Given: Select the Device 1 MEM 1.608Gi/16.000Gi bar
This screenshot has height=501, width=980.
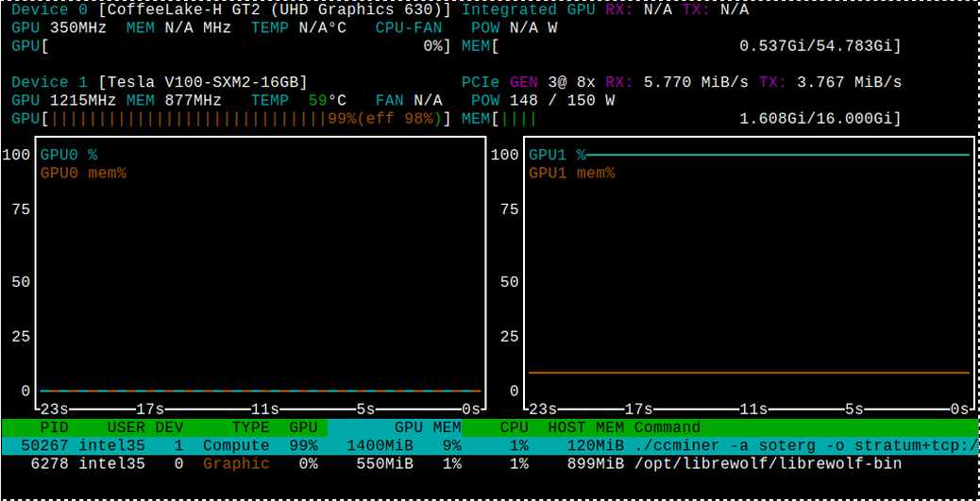Looking at the screenshot, I should pyautogui.click(x=682, y=119).
